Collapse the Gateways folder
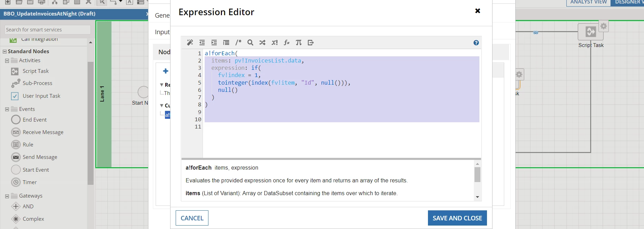 tap(7, 196)
